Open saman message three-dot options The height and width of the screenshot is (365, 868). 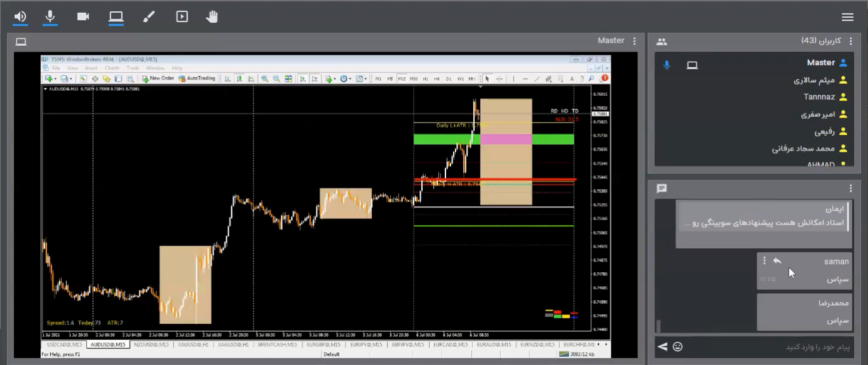tap(764, 261)
